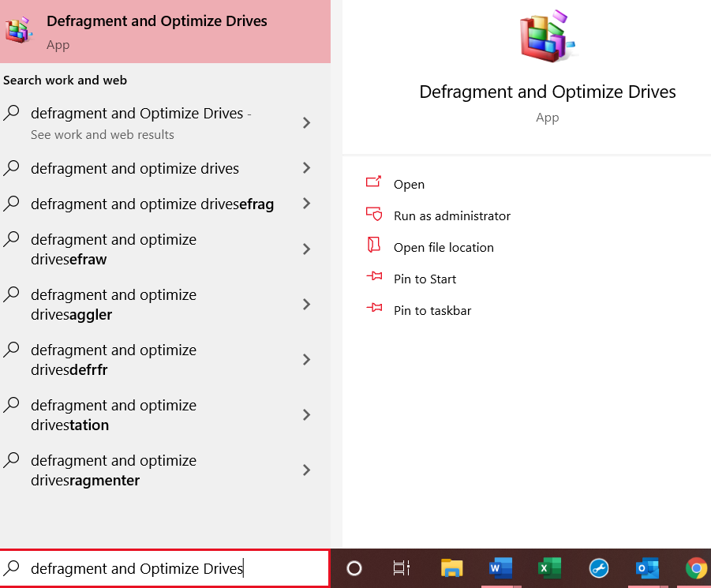Select the 'defragment and optimize drivesaggler' suggestion
Image resolution: width=711 pixels, height=588 pixels.
coord(165,304)
